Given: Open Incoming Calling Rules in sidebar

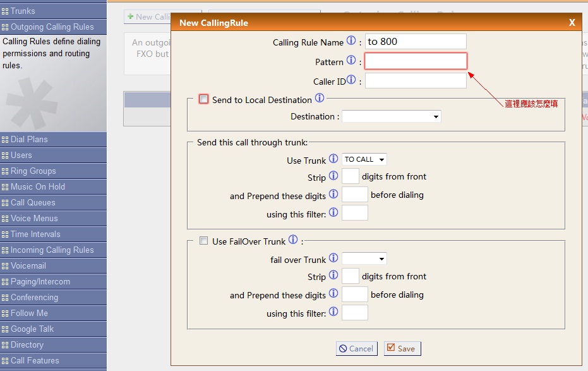Looking at the screenshot, I should [53, 250].
